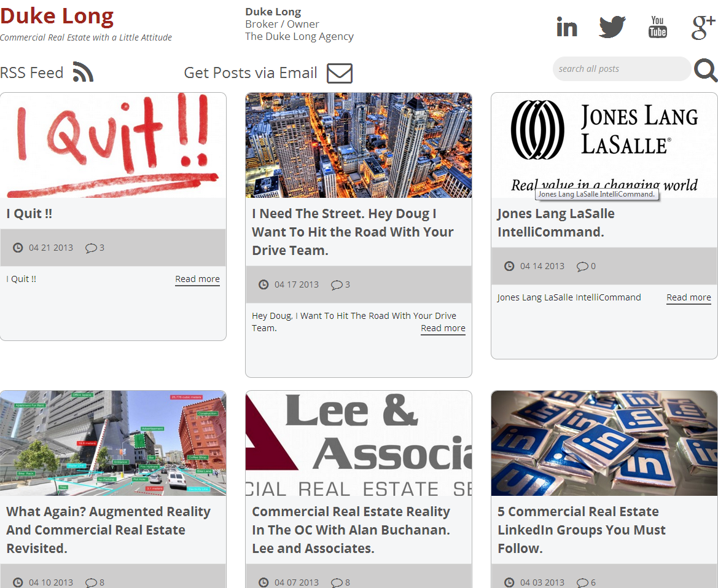The image size is (718, 588).
Task: Click the email envelope icon
Action: click(x=339, y=73)
